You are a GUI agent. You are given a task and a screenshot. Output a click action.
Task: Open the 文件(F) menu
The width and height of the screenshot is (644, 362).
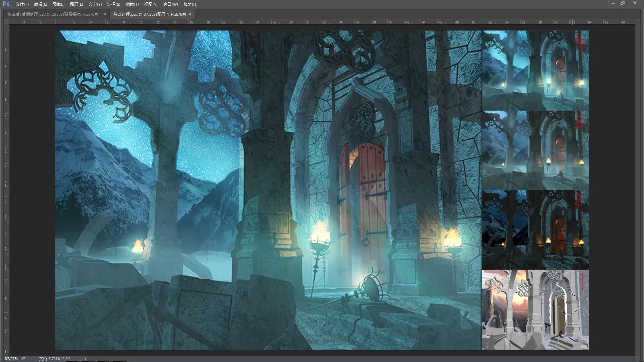[22, 4]
